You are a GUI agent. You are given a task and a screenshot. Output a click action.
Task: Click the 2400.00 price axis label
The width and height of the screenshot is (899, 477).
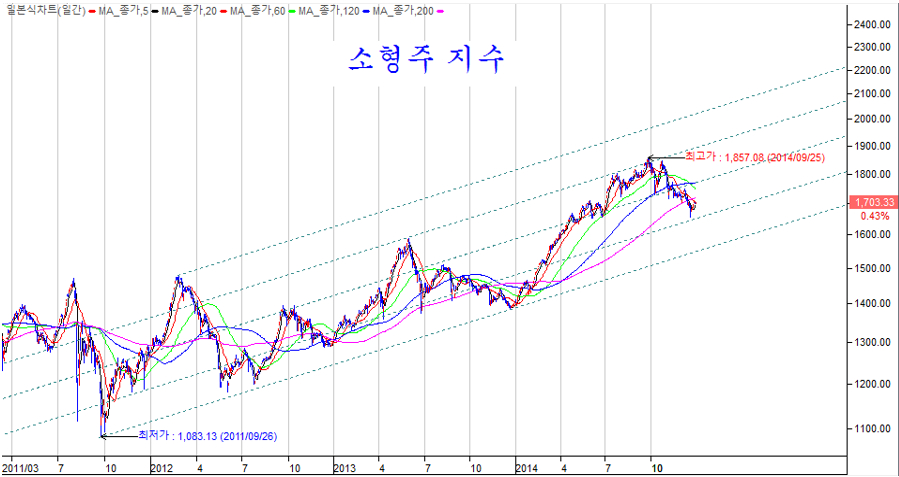[x=872, y=24]
